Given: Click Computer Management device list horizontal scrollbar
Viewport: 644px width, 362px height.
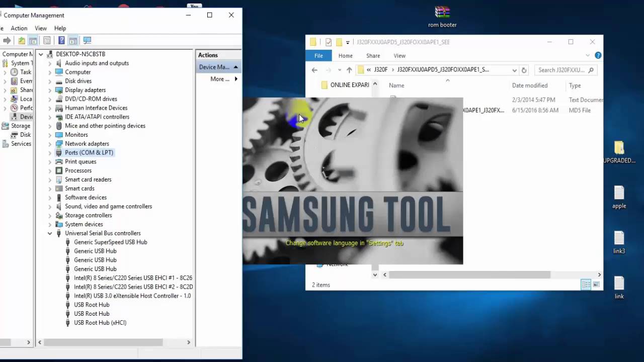Looking at the screenshot, I should point(103,342).
